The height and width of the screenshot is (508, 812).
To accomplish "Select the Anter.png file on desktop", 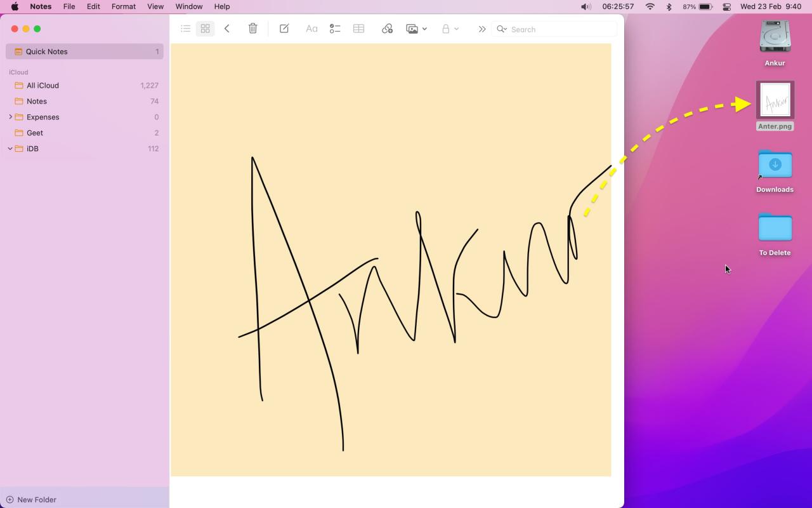I will [775, 106].
